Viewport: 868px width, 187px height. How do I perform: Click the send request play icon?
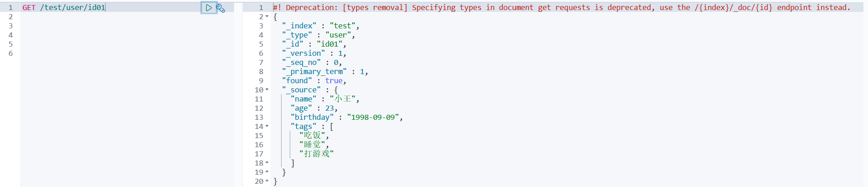coord(209,8)
